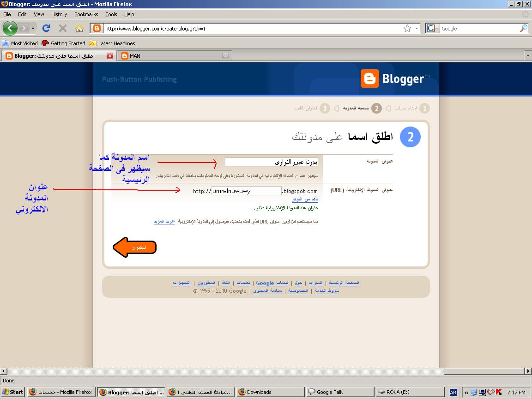The height and width of the screenshot is (399, 532).
Task: Open the Tools menu
Action: (x=111, y=14)
